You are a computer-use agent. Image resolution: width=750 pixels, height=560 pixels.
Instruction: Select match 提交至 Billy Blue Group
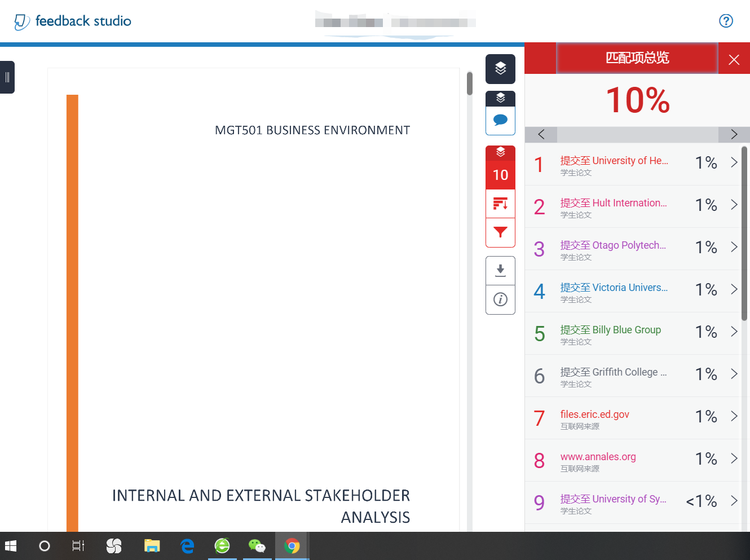pos(611,330)
